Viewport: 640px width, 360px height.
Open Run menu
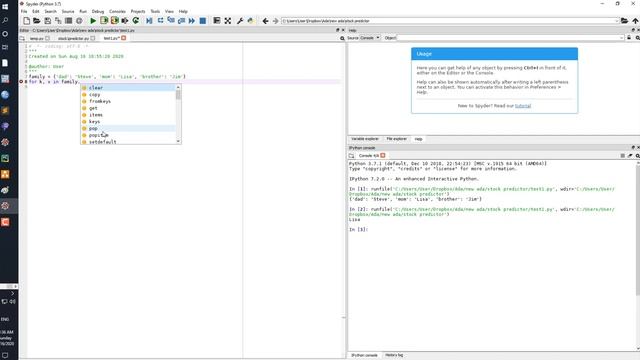pyautogui.click(x=83, y=11)
